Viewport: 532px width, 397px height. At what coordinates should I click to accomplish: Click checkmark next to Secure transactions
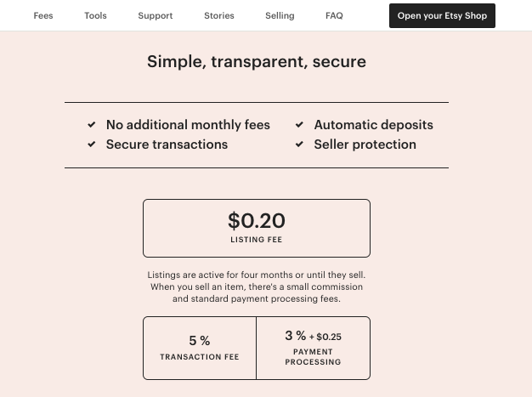click(92, 145)
